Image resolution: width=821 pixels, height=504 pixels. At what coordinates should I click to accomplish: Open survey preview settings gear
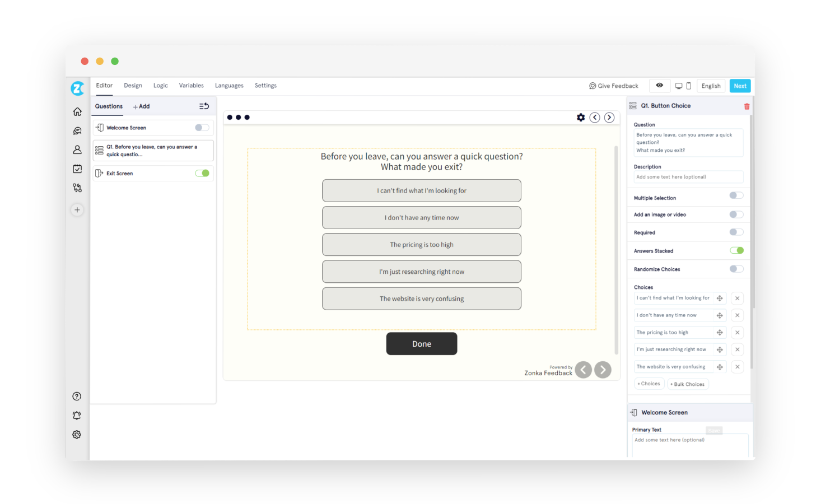[x=581, y=117]
